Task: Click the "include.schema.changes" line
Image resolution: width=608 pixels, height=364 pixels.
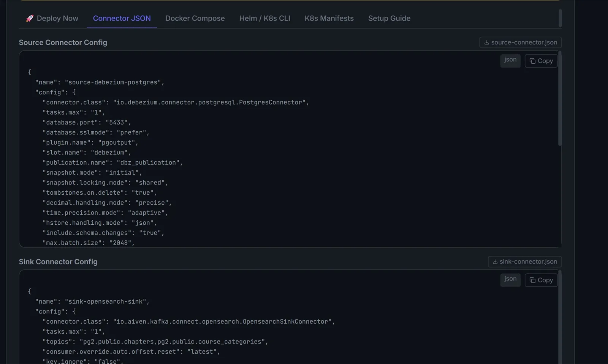Action: pyautogui.click(x=103, y=233)
